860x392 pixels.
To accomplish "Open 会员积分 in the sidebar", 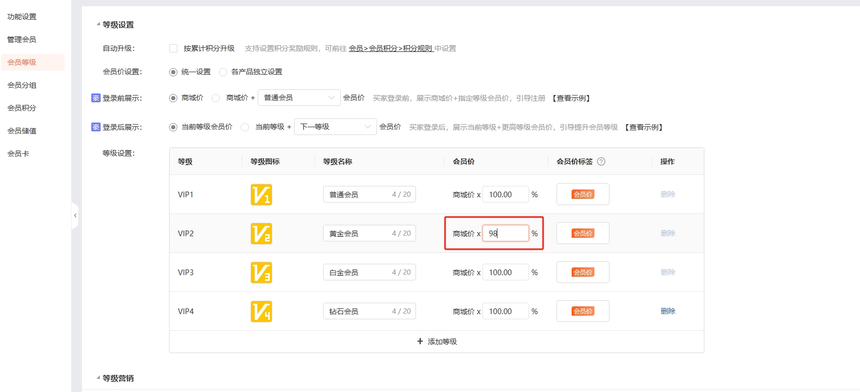I will [22, 108].
